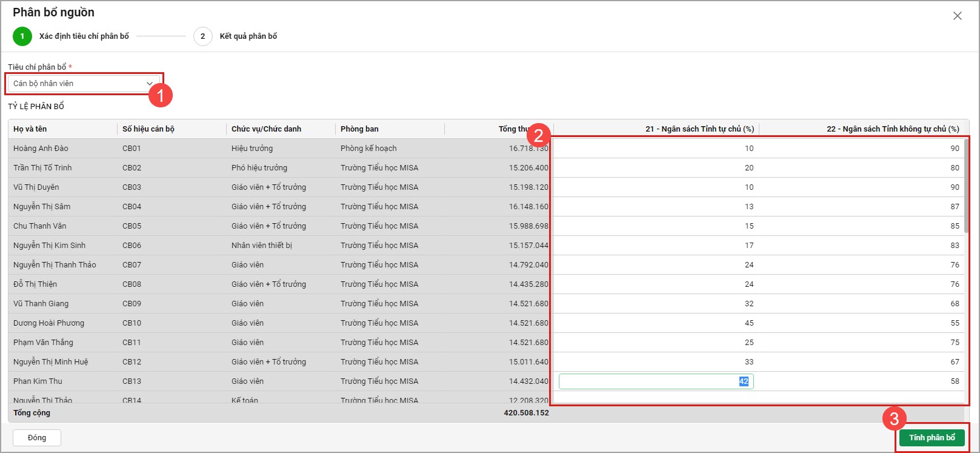Close the Phân bổ nguồn dialog

coord(957,16)
